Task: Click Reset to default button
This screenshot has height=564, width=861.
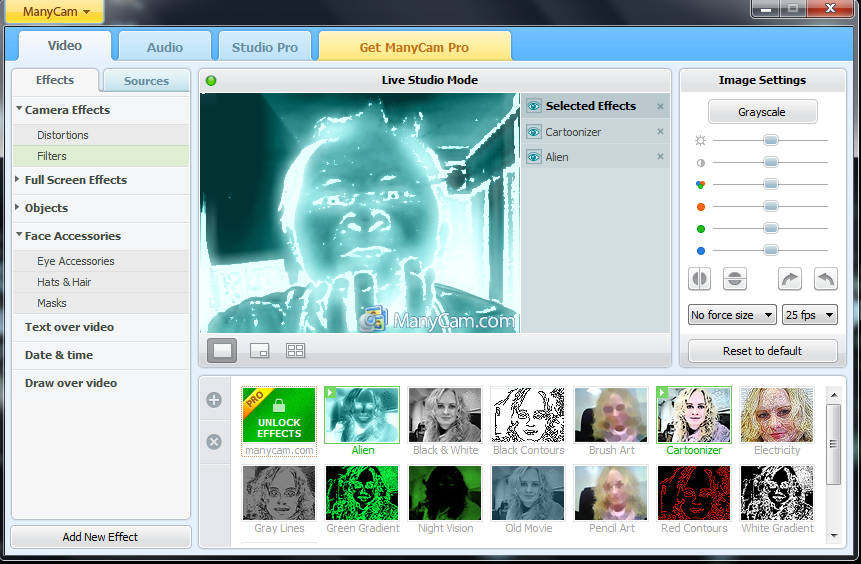Action: point(763,351)
